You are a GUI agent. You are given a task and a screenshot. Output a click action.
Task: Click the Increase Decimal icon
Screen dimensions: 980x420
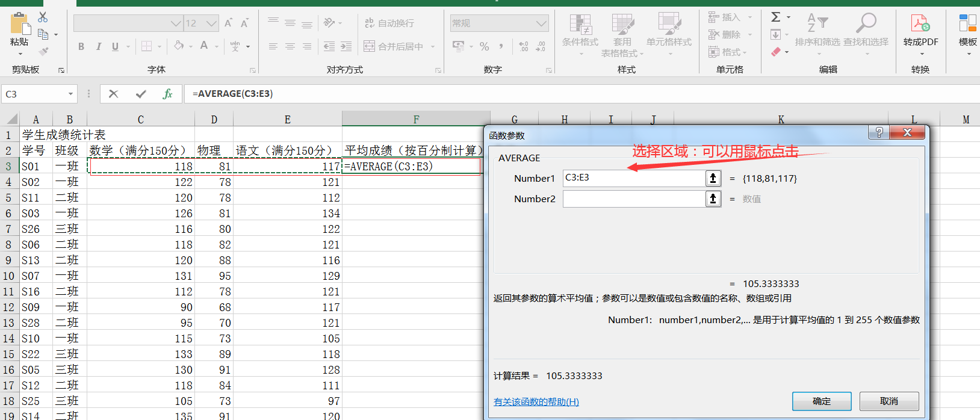tap(524, 46)
